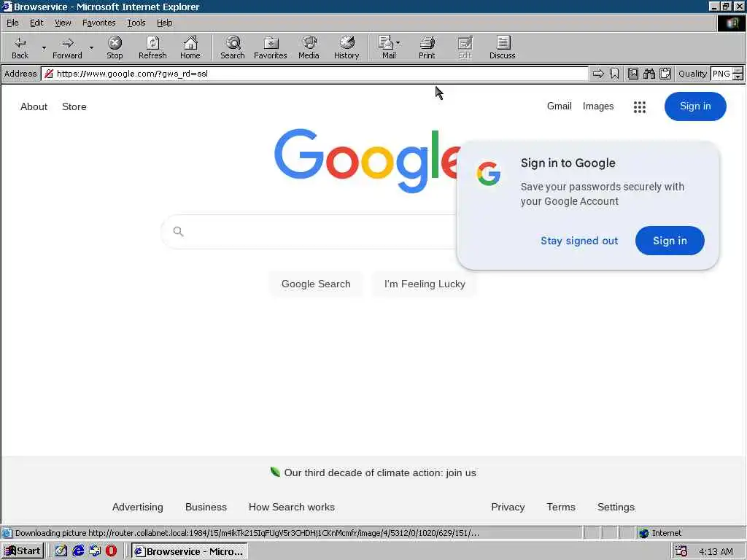Click the Quality PNG value field
Image resolution: width=747 pixels, height=560 pixels.
[x=721, y=74]
